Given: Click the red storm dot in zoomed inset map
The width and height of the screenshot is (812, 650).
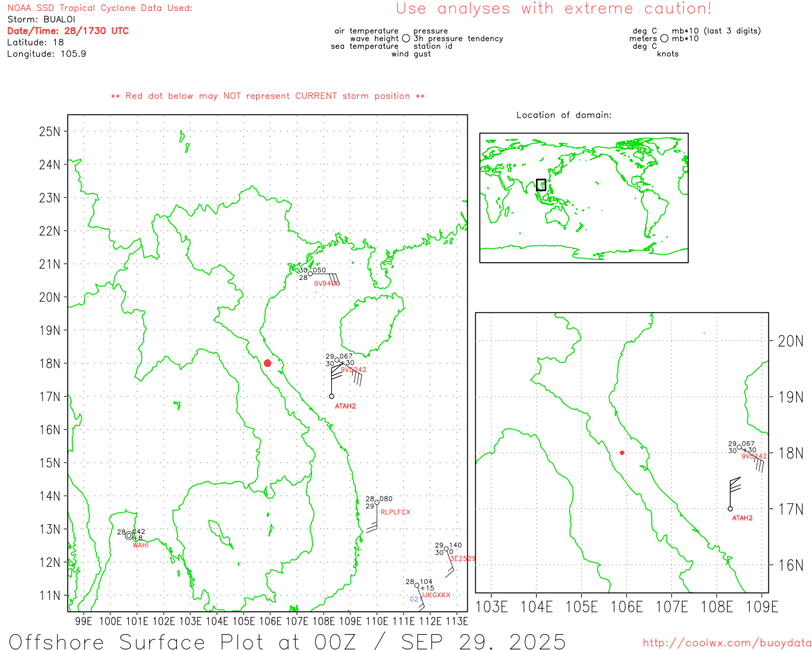Looking at the screenshot, I should click(622, 453).
